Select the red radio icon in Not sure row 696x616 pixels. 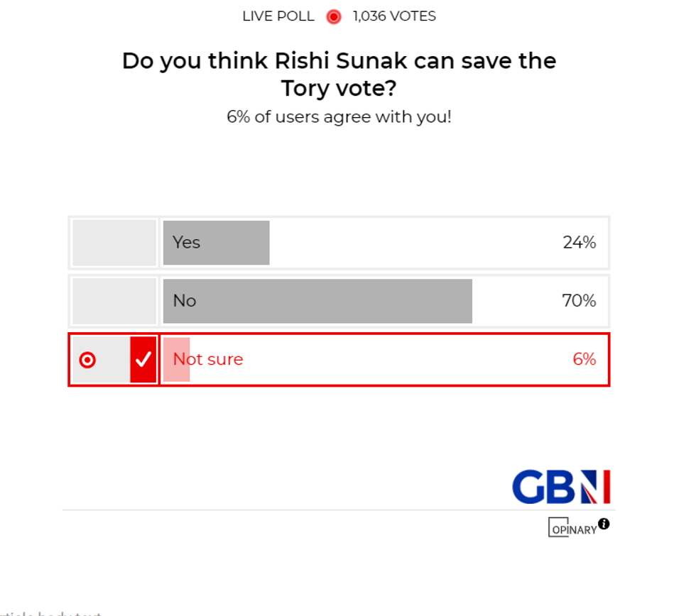(x=87, y=360)
